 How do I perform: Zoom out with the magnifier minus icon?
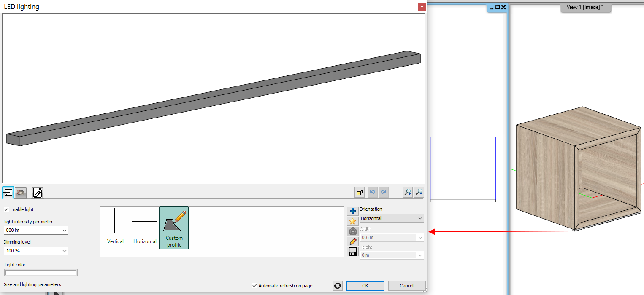[419, 192]
